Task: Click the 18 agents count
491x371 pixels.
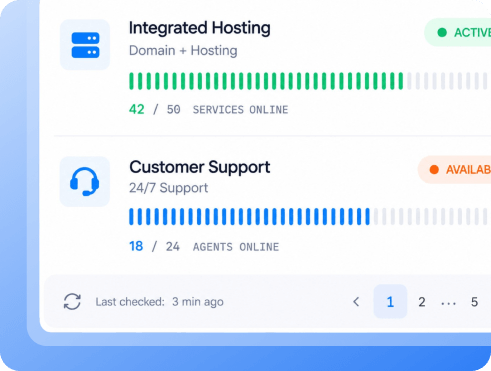Action: pos(136,246)
